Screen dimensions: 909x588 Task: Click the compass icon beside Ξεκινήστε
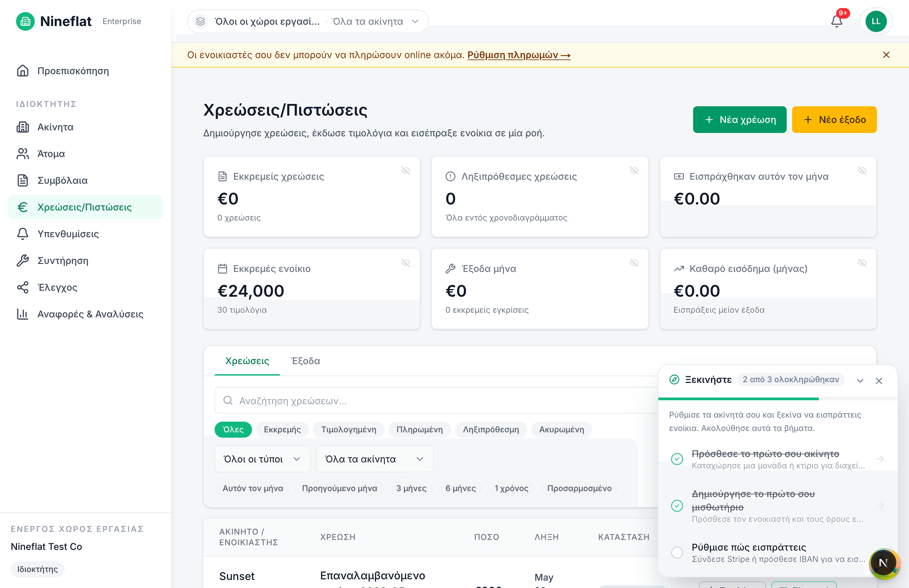[674, 380]
